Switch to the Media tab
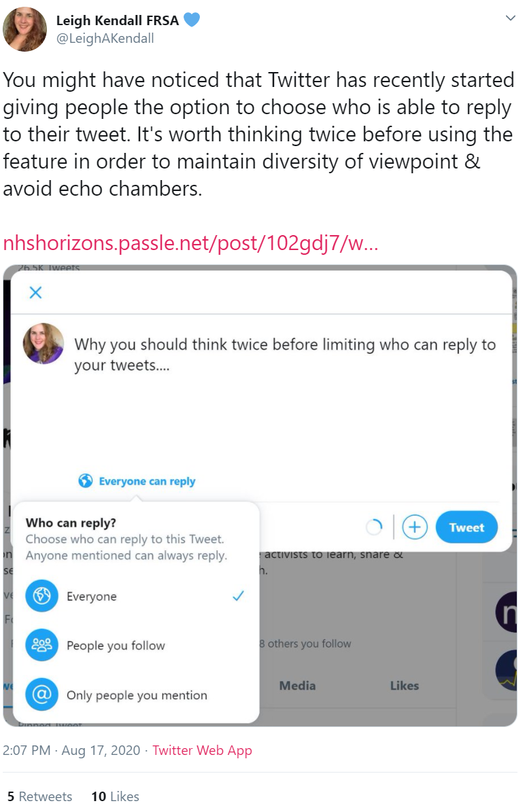 (297, 686)
